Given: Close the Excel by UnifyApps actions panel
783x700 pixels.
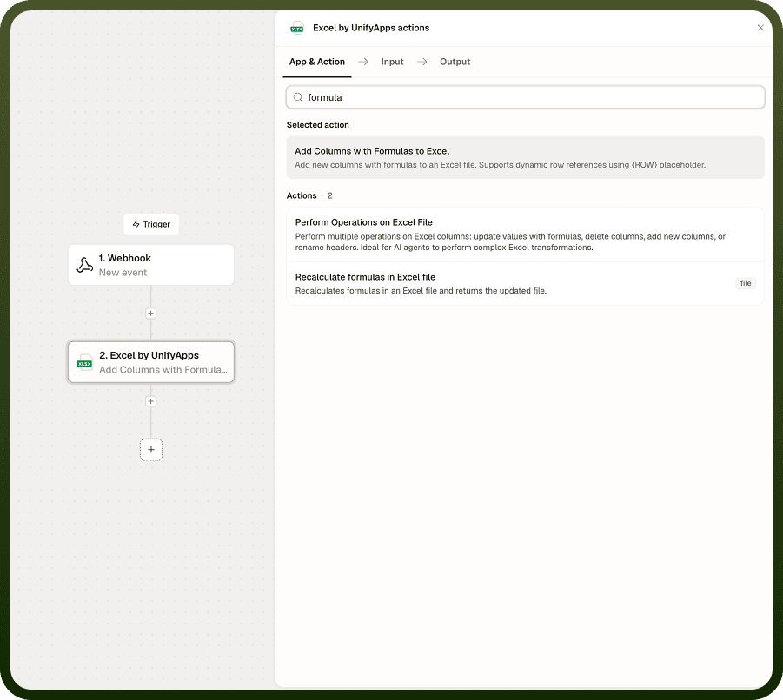Looking at the screenshot, I should 760,28.
